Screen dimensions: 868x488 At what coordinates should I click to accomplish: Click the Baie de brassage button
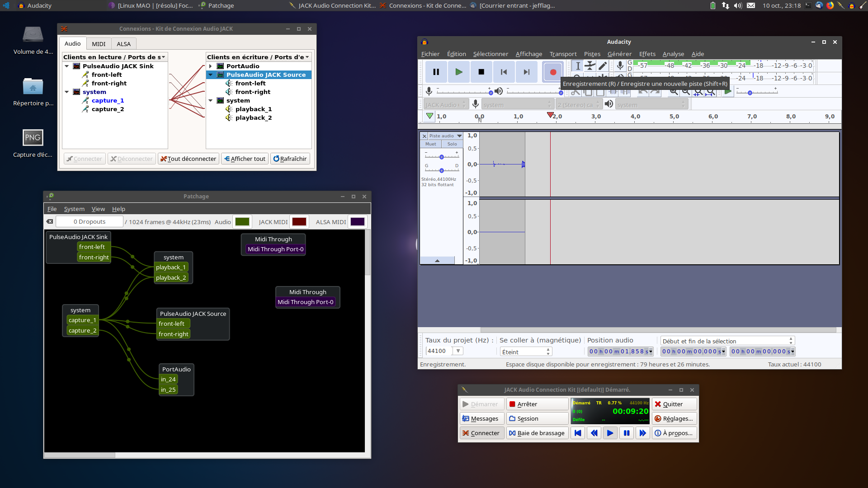537,433
